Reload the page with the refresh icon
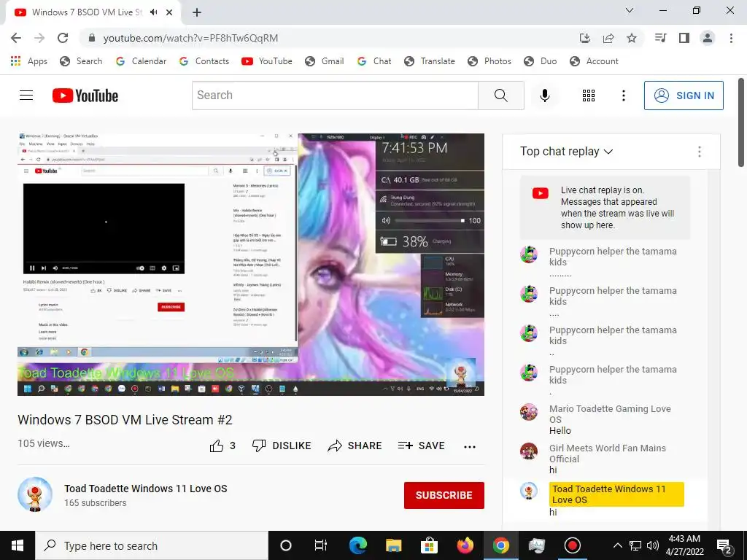Screen dimensions: 747x560 point(63,38)
